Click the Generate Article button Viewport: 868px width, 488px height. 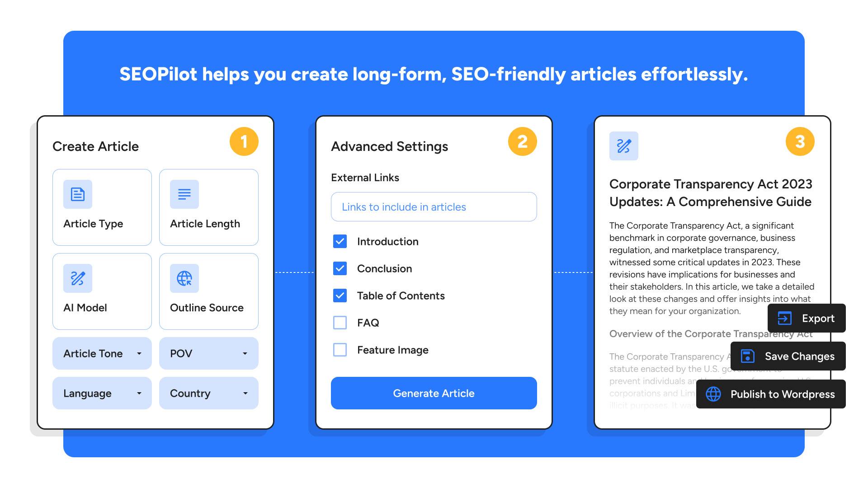[434, 393]
